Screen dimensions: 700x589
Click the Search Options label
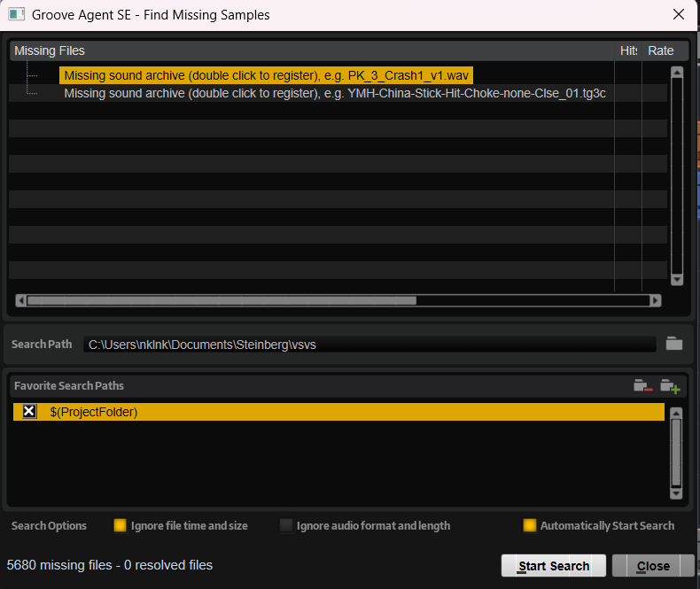pyautogui.click(x=49, y=525)
